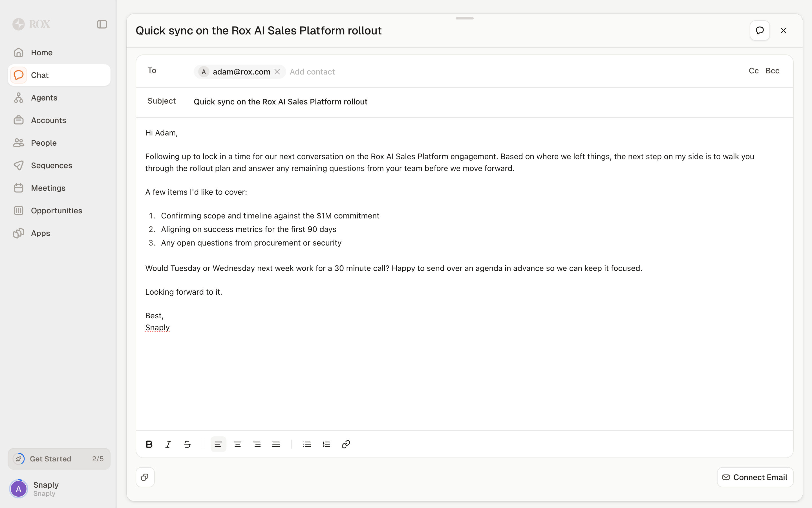Collapse the sidebar with the panel icon
812x508 pixels.
102,24
